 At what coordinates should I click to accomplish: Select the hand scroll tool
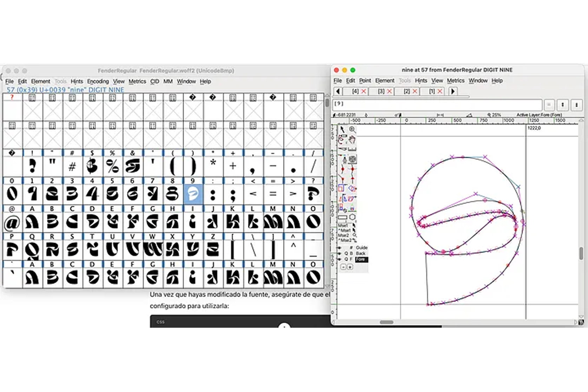352,139
